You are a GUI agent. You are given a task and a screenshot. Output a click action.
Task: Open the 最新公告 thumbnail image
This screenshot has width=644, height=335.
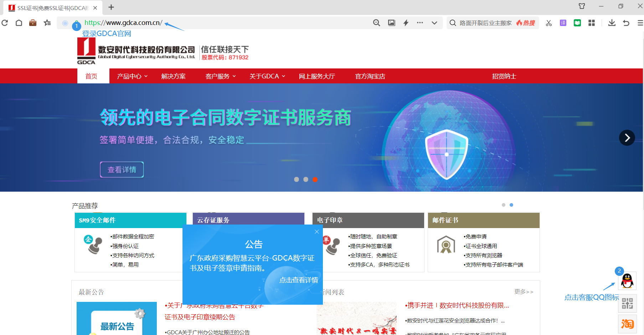tap(117, 318)
